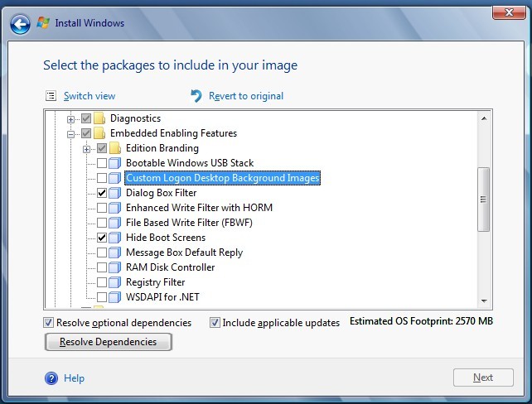Click the blue back arrow button

point(20,24)
